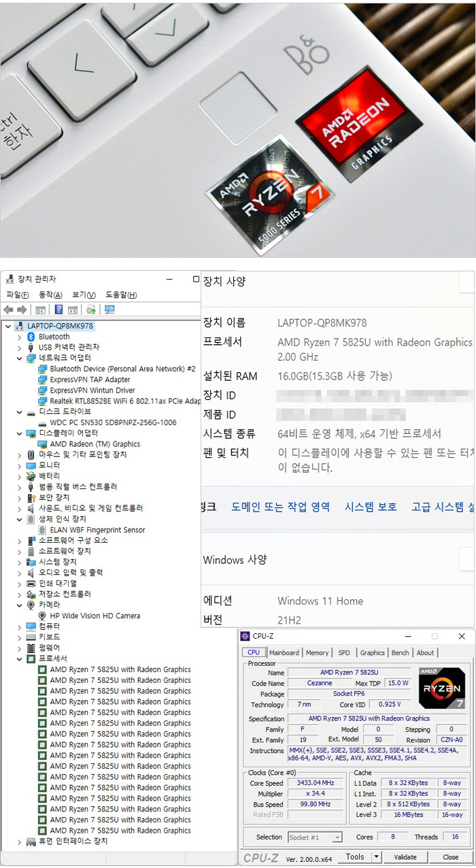Click the Validate button in CPU-Z
The image size is (476, 868).
click(x=405, y=857)
